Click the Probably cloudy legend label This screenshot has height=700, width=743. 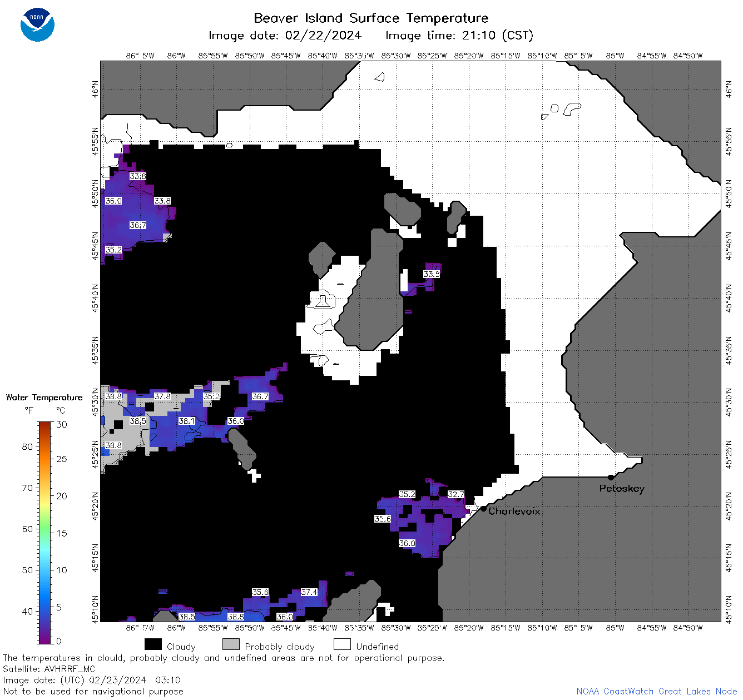280,647
